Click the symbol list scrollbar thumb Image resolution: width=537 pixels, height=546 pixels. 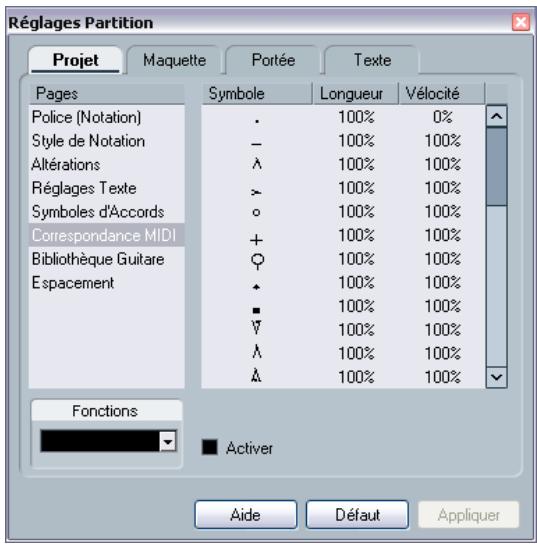click(496, 167)
